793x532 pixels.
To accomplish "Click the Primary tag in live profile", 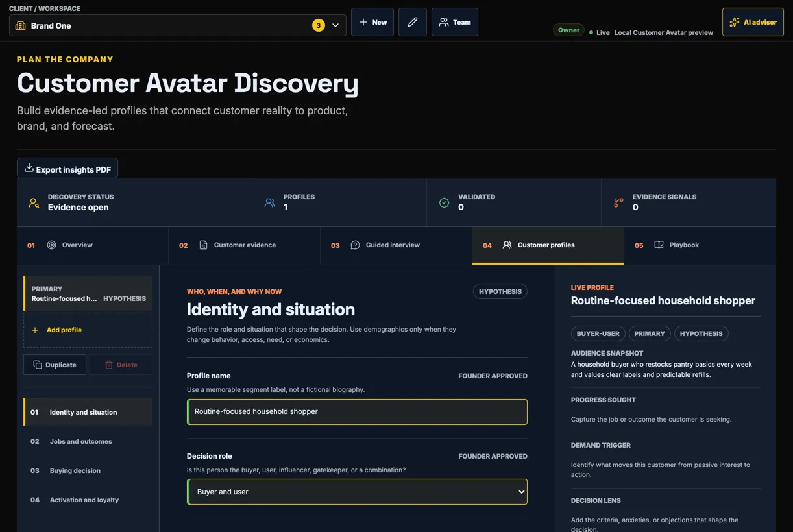I will click(650, 333).
